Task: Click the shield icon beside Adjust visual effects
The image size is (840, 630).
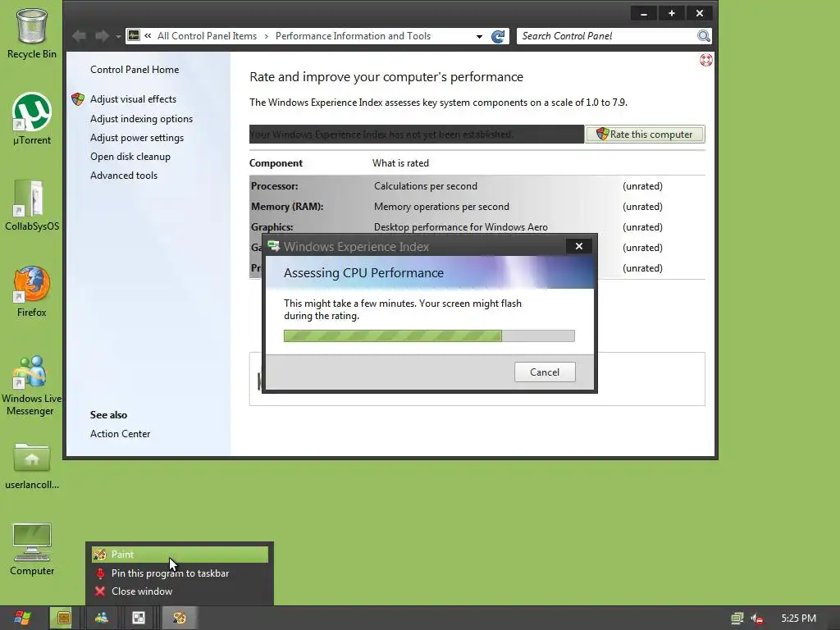Action: pos(78,99)
